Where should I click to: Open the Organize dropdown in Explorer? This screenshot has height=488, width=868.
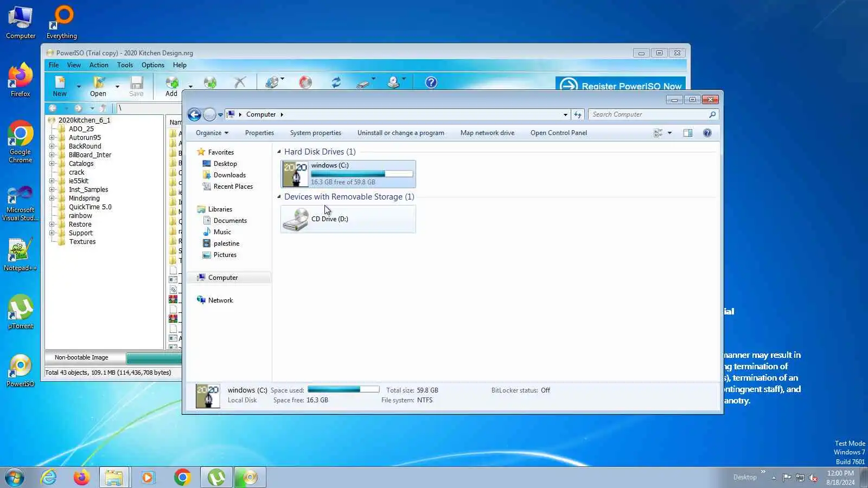coord(212,133)
